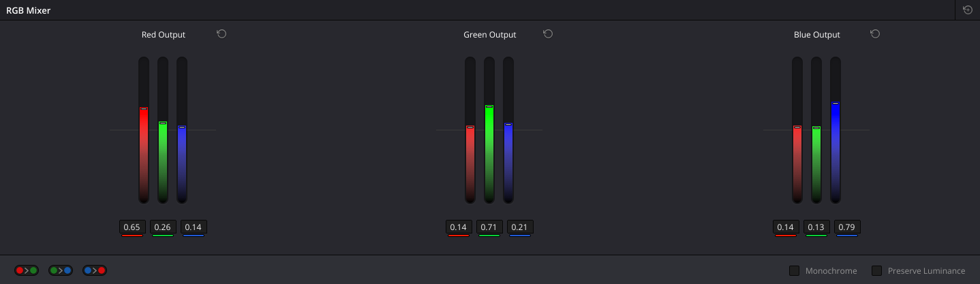980x284 pixels.
Task: Swap red and green channels
Action: click(27, 270)
